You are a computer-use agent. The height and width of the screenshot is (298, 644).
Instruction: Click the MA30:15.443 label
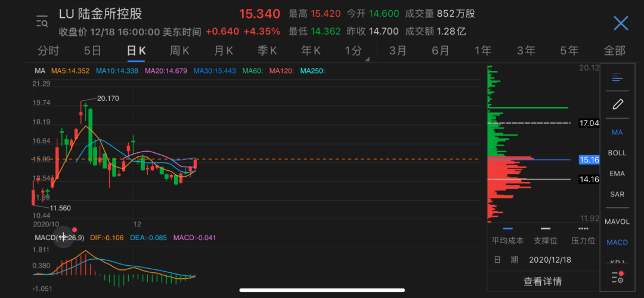[215, 71]
